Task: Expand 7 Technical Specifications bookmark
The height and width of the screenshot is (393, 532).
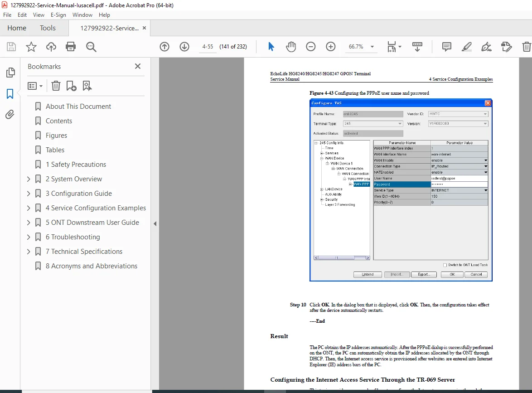Action: point(29,252)
